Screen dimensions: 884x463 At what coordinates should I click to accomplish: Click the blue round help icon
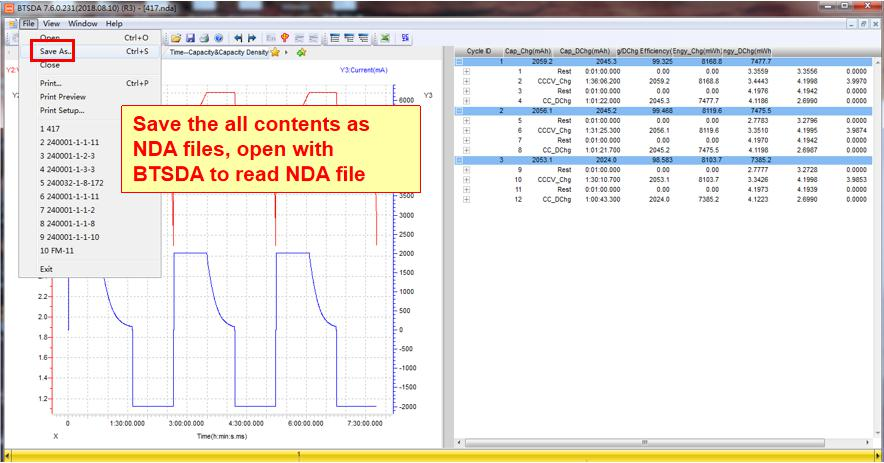218,38
